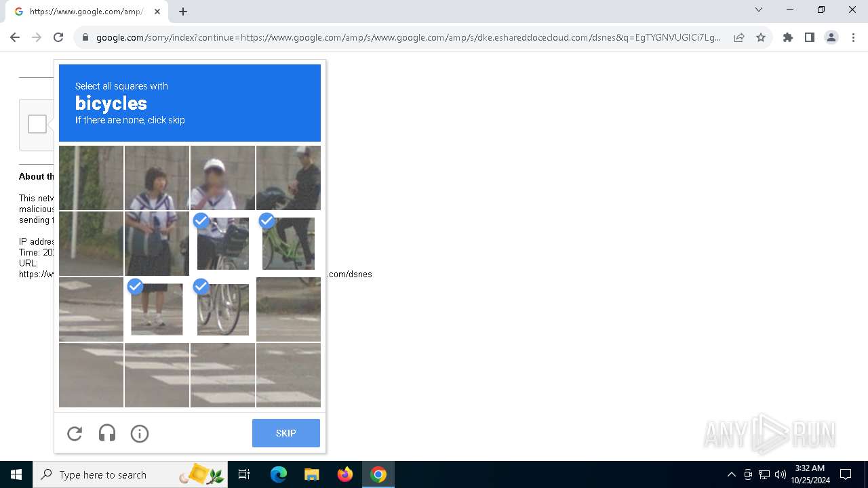The image size is (868, 488).
Task: Open the captcha help info icon
Action: 140,433
